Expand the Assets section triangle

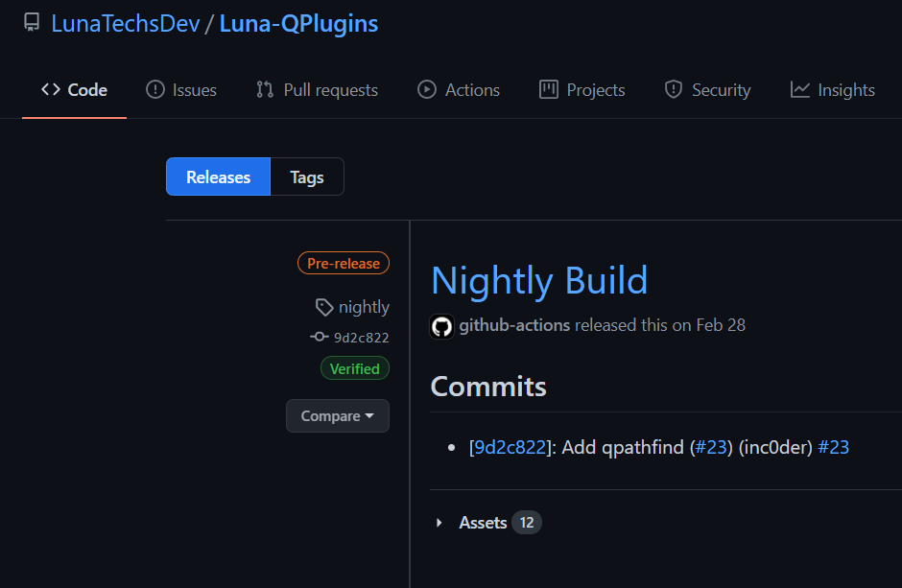(439, 523)
